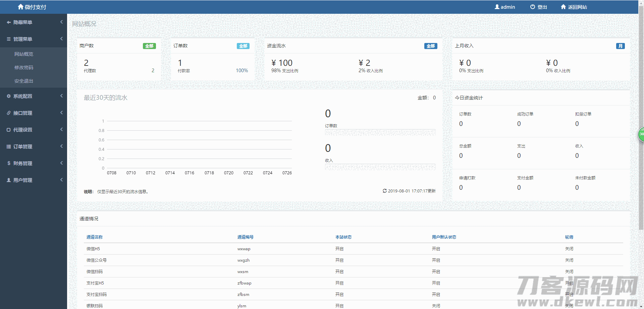Collapse the 管理菜单 section chevron
Viewport: 644px width, 309px height.
tap(61, 39)
